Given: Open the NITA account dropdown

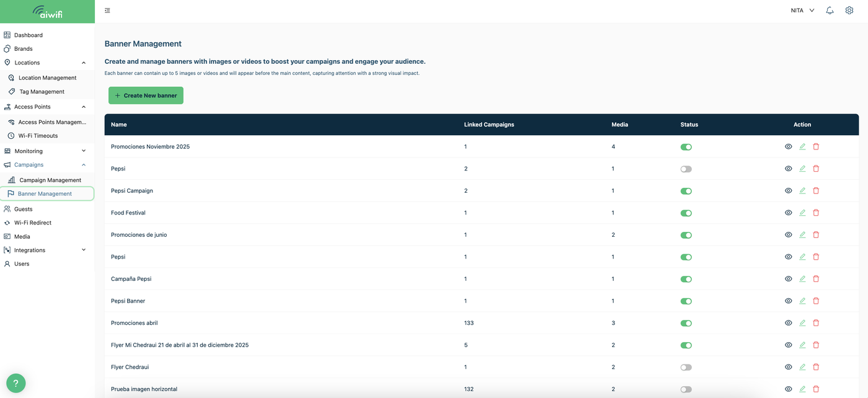Looking at the screenshot, I should pyautogui.click(x=802, y=11).
